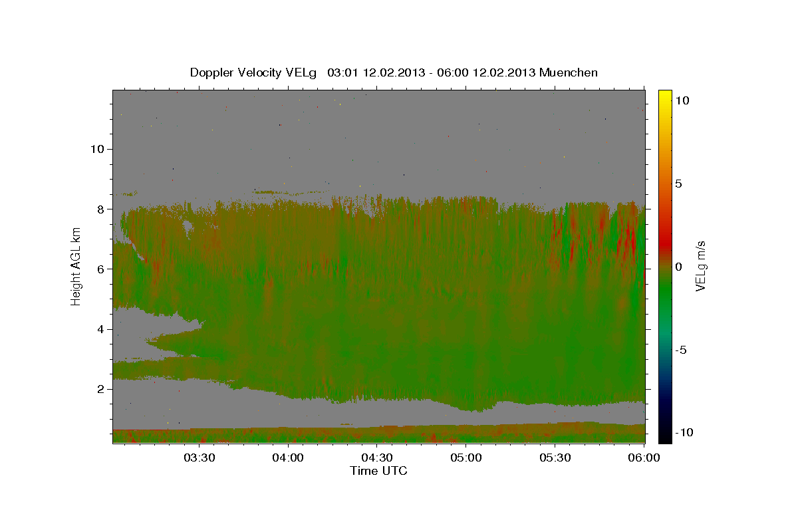The image size is (798, 532).
Task: Click the height tick label 2
Action: (x=101, y=389)
